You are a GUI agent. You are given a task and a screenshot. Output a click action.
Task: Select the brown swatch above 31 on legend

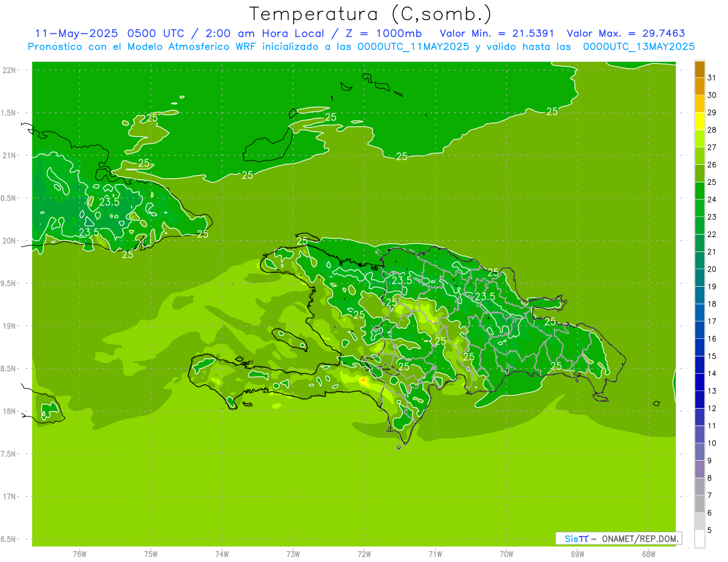pyautogui.click(x=699, y=69)
